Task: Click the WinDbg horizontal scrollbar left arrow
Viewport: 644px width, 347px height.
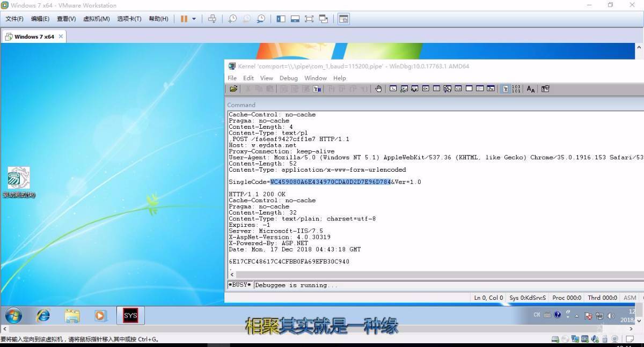Action: point(232,274)
